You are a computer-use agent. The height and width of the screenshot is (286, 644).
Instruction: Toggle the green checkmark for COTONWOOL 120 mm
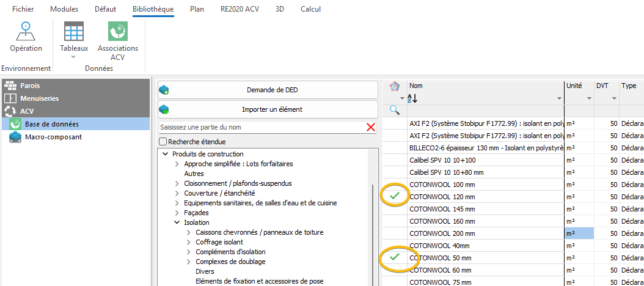pyautogui.click(x=395, y=196)
